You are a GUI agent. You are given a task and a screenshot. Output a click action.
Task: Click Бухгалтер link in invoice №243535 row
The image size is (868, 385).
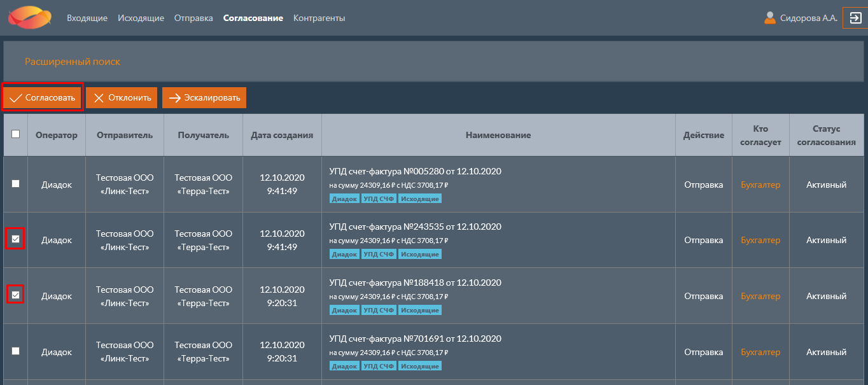click(760, 240)
